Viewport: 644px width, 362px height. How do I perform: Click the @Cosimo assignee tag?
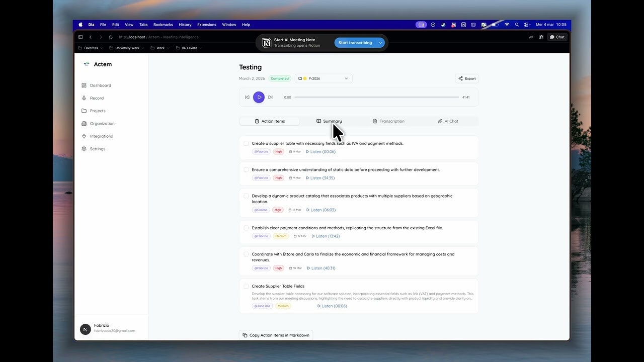tap(261, 210)
